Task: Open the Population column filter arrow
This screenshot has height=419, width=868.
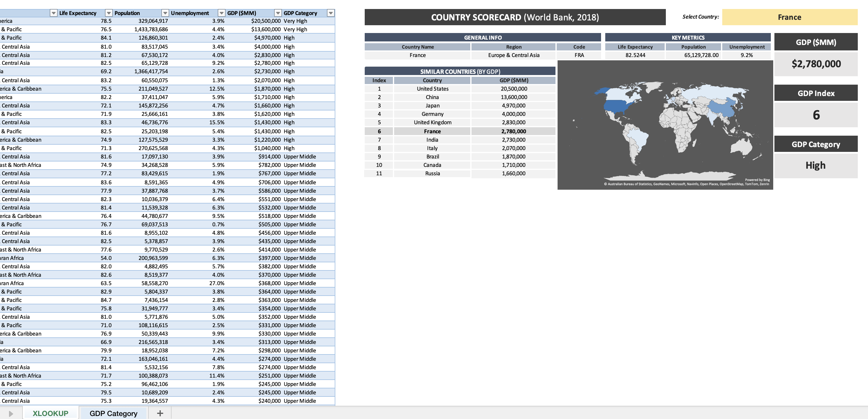Action: 165,13
